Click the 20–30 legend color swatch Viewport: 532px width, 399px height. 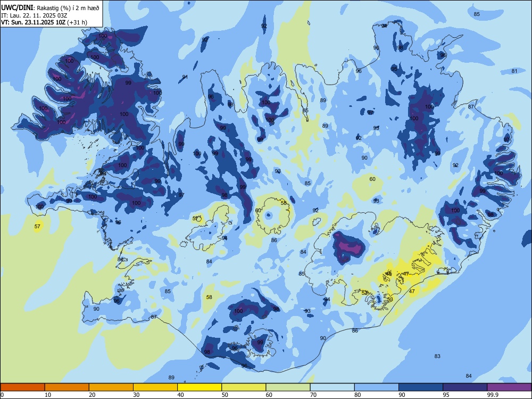pos(111,387)
